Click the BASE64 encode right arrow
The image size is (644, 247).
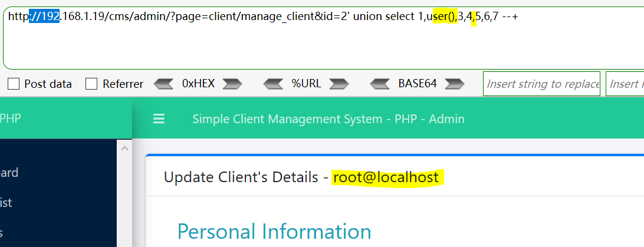coord(454,84)
